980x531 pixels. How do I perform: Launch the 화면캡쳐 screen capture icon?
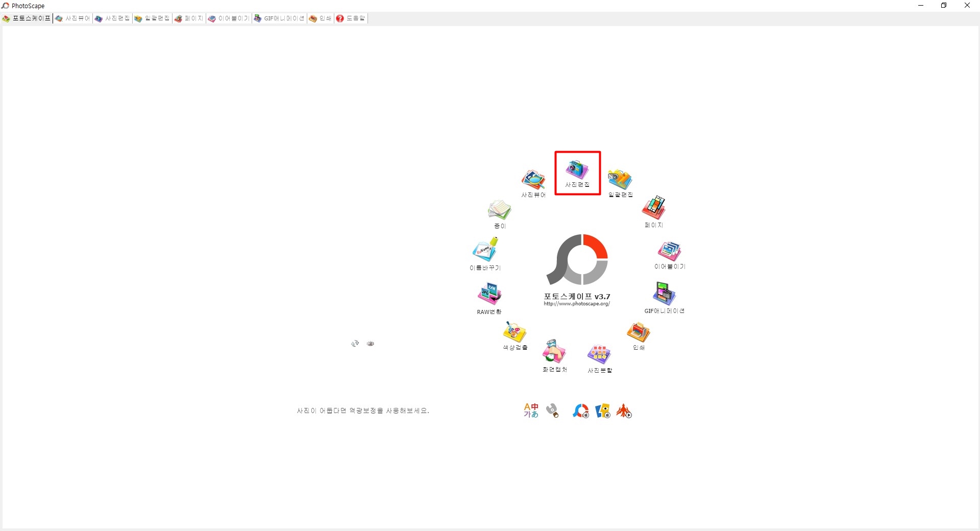coord(554,356)
